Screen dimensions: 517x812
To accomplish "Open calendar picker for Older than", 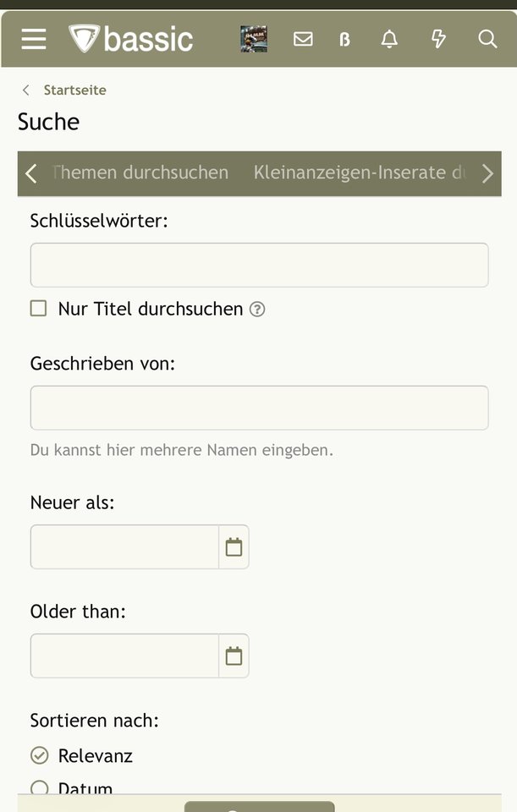I will (234, 656).
